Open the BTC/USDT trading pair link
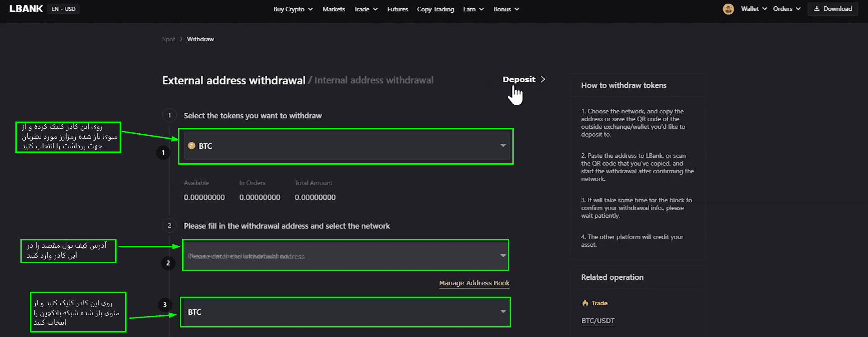 coord(598,321)
